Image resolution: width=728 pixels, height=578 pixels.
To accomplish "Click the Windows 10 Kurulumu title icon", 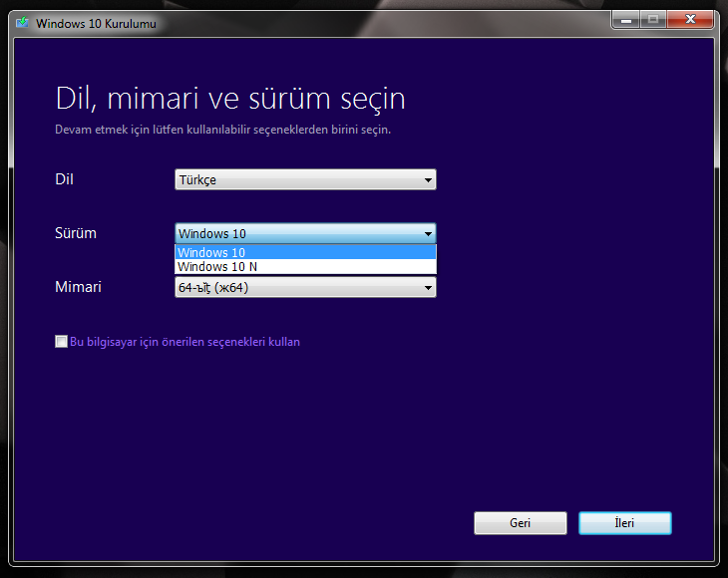I will [22, 22].
